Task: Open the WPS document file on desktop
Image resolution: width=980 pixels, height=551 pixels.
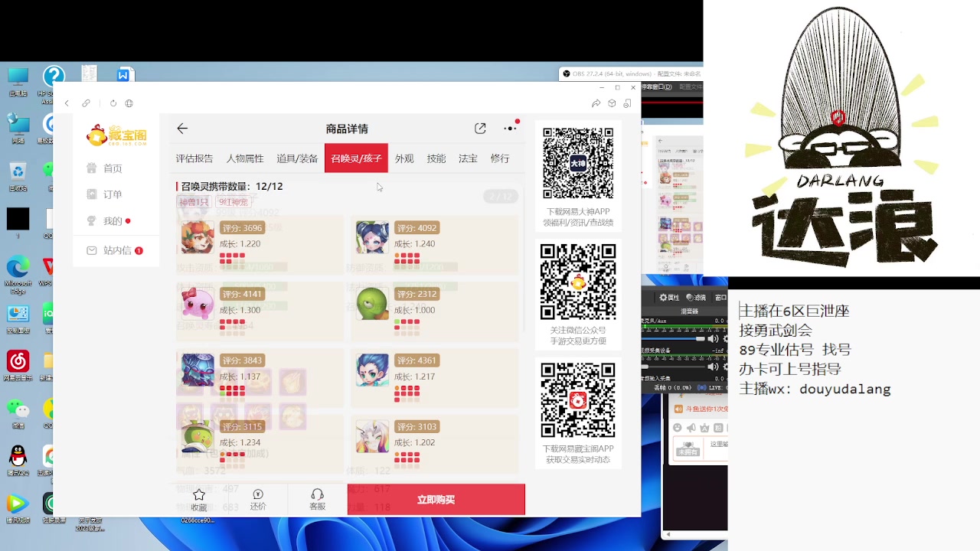Action: (124, 74)
